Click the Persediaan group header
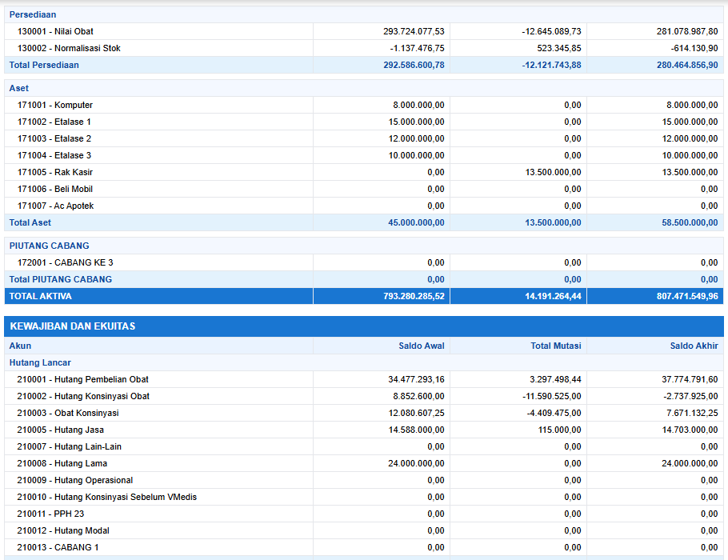The height and width of the screenshot is (560, 728). 33,14
